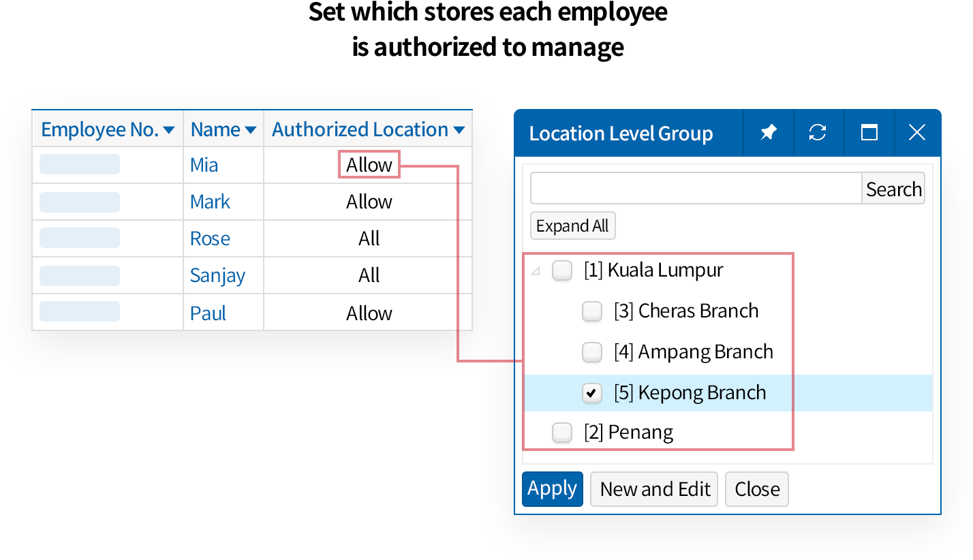Viewport: 973px width, 560px height.
Task: Select the Penang checkbox
Action: point(562,433)
